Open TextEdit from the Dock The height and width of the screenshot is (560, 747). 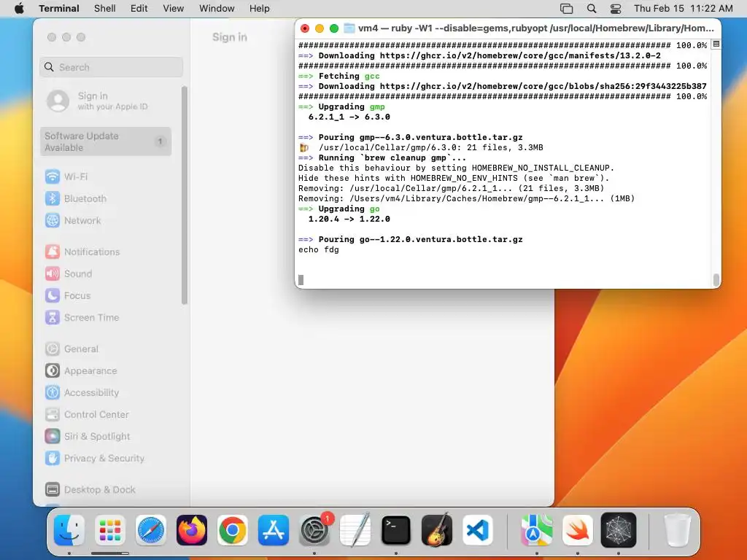[355, 530]
